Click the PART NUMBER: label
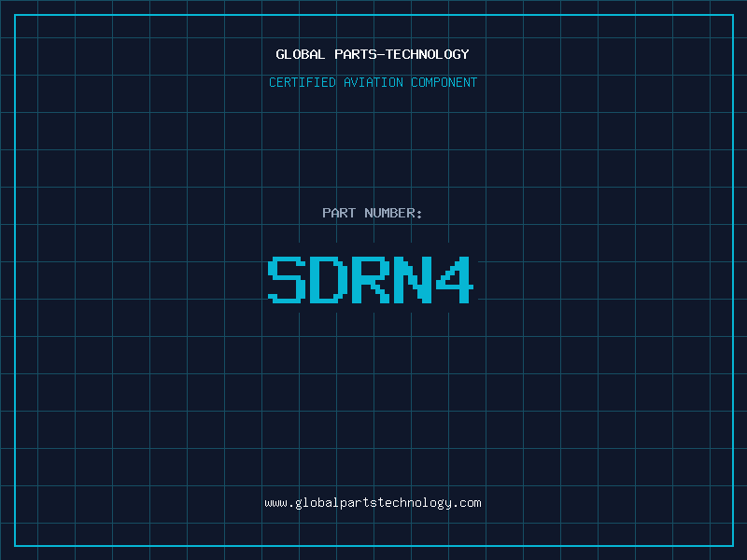 click(373, 213)
